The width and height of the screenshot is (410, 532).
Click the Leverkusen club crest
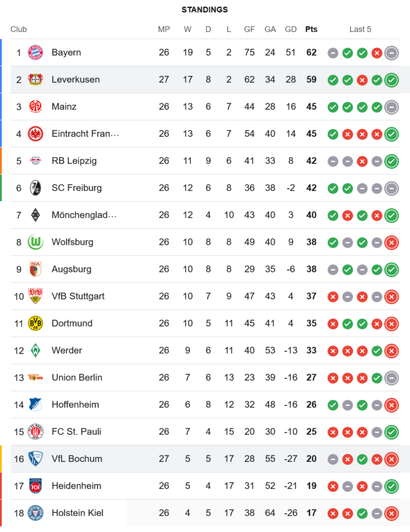[x=35, y=80]
